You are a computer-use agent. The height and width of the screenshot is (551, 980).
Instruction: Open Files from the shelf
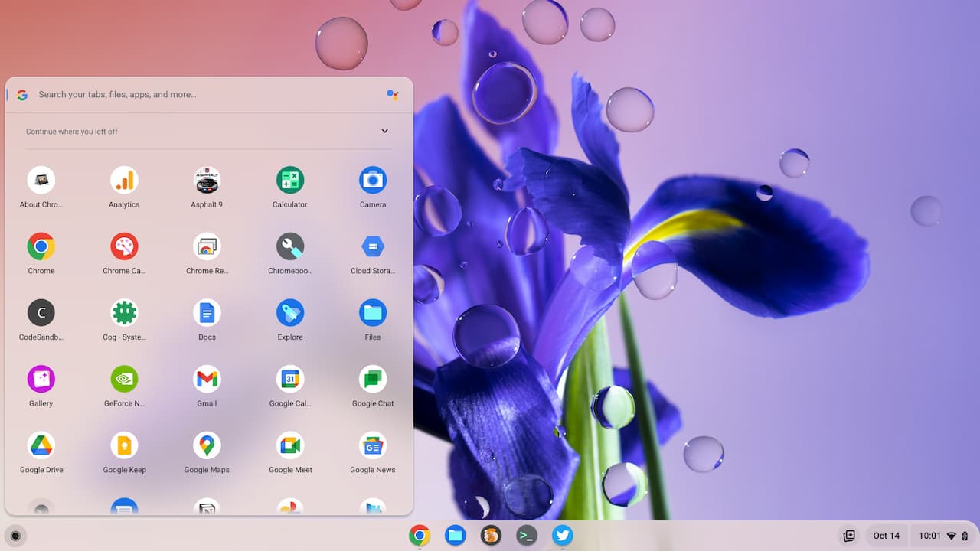455,535
